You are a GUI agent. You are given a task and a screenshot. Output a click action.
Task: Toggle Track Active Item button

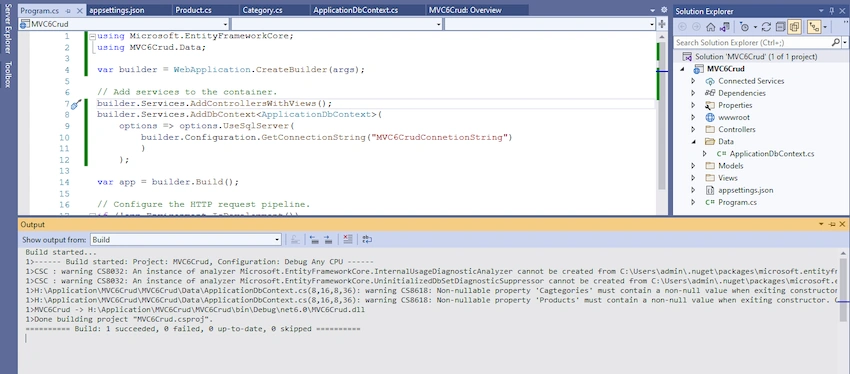813,27
